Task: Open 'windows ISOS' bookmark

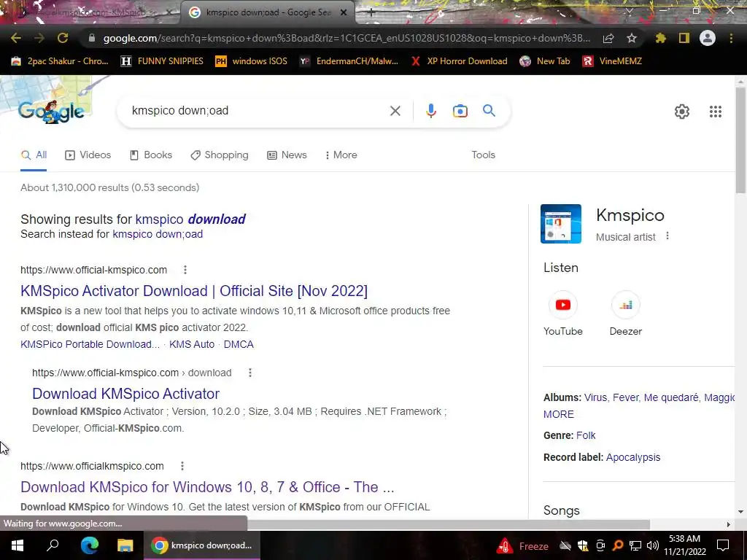Action: (252, 61)
